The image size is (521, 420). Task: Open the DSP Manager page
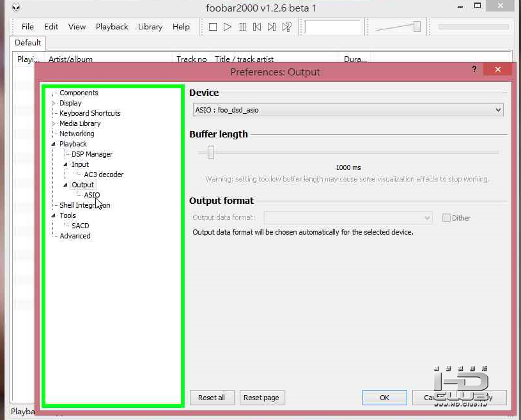(x=92, y=154)
